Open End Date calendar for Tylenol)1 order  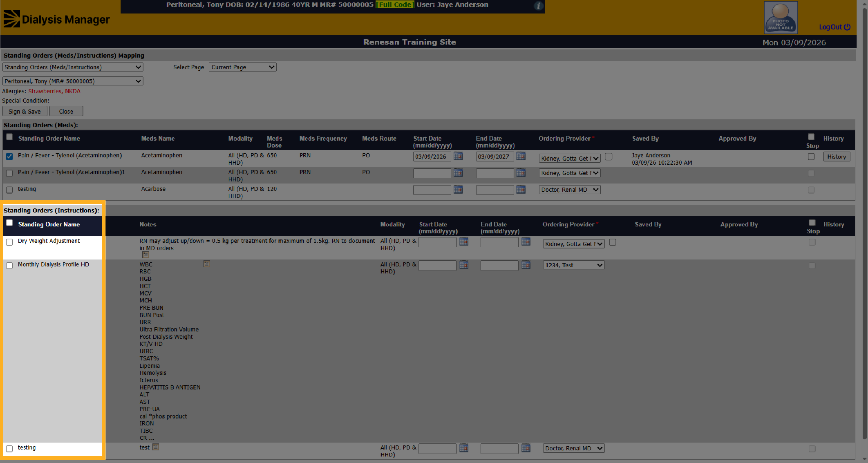pos(521,173)
